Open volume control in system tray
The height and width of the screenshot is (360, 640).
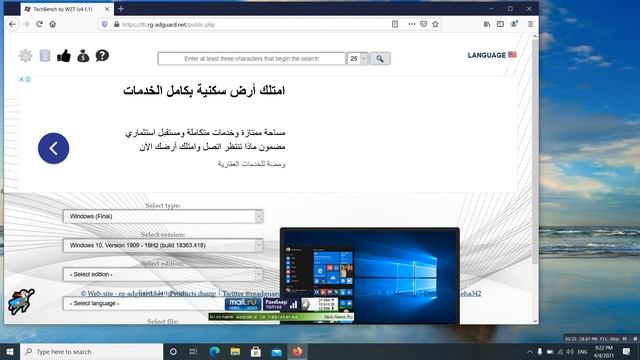point(570,351)
